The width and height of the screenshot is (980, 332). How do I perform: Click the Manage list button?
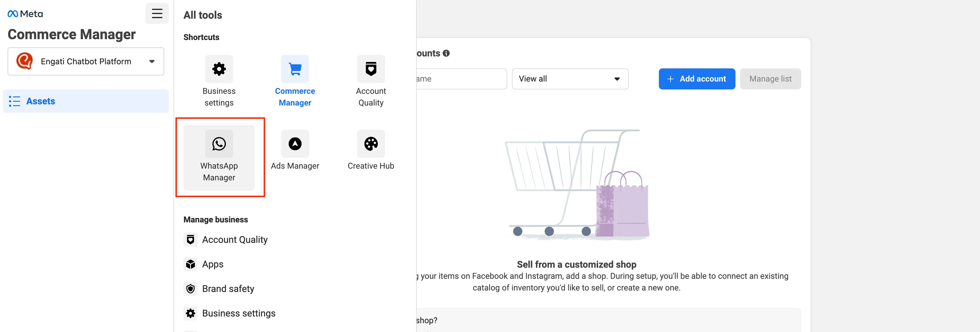click(770, 79)
